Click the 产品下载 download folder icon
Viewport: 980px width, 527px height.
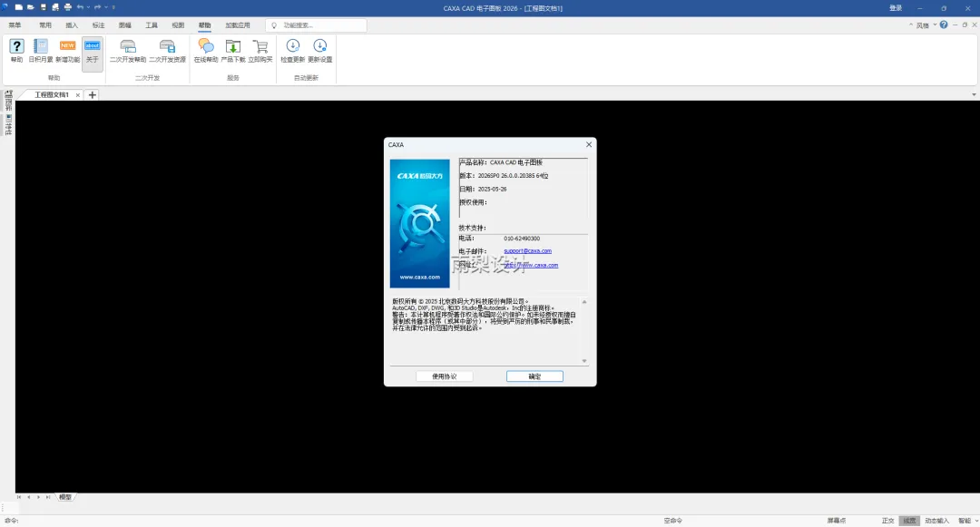point(233,51)
